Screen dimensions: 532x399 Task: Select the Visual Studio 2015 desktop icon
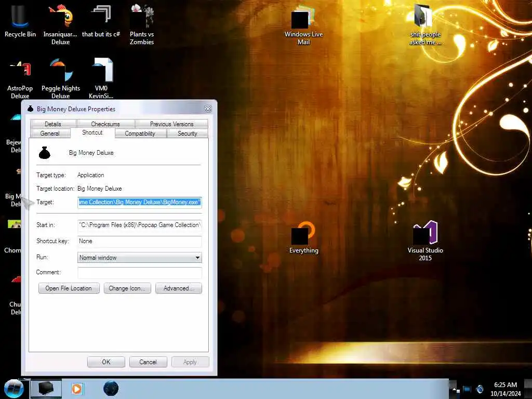(425, 241)
